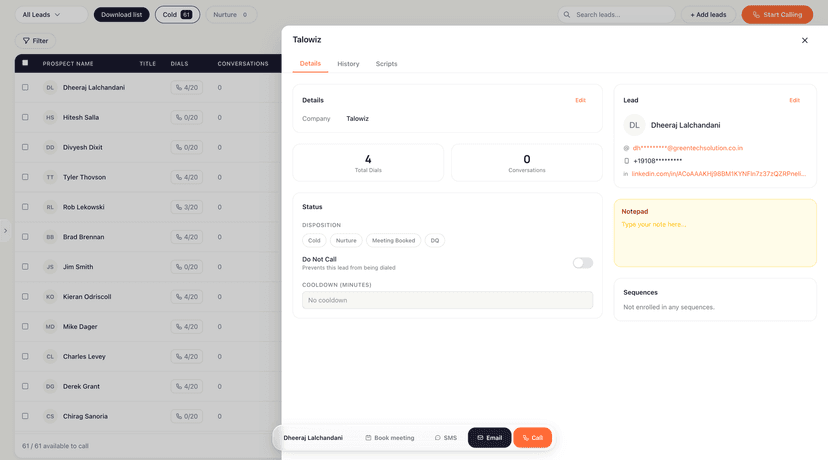Check the box for Rob Lekowski row

25,207
